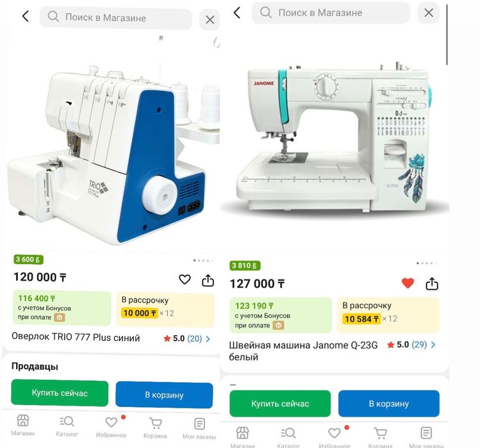Open Корзина cart on the left screen

(155, 428)
